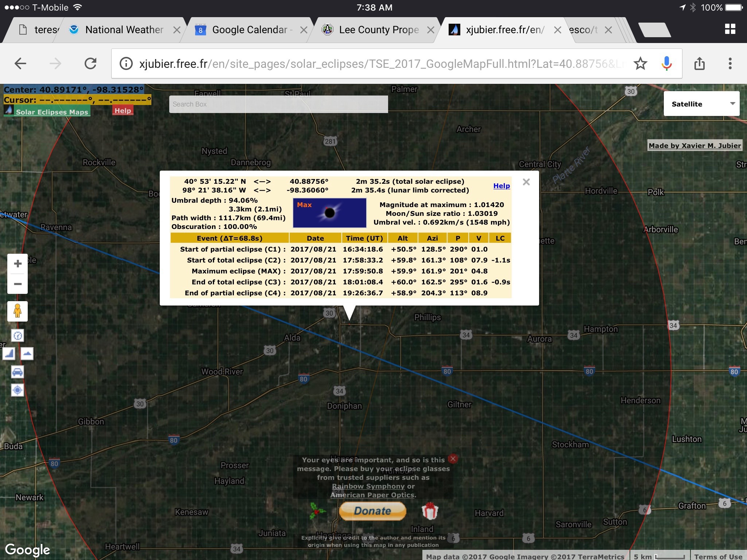Follow the American Paper Optics link

coord(372,495)
